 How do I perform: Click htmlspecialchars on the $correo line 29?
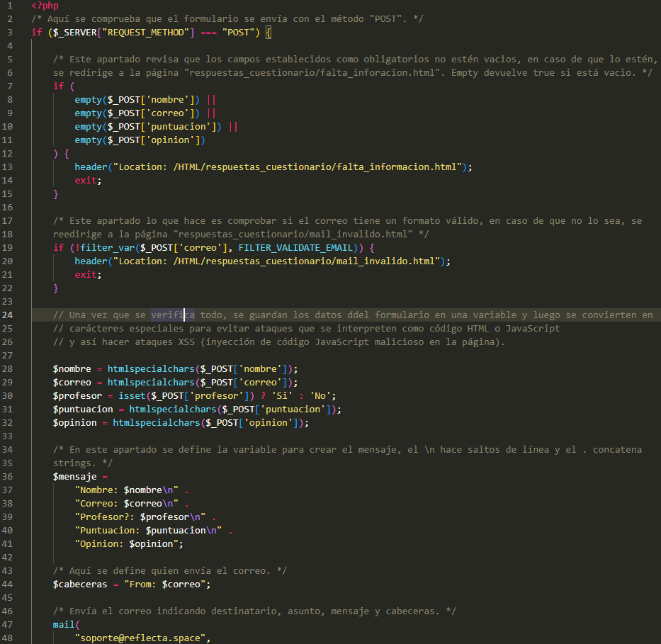pyautogui.click(x=151, y=383)
